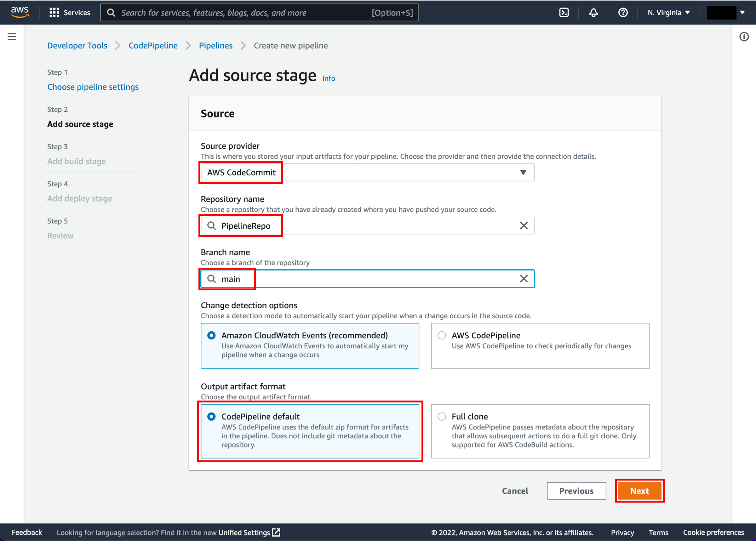Screen dimensions: 756x541
Task: Click the Add deploy stage step label
Action: (x=80, y=198)
